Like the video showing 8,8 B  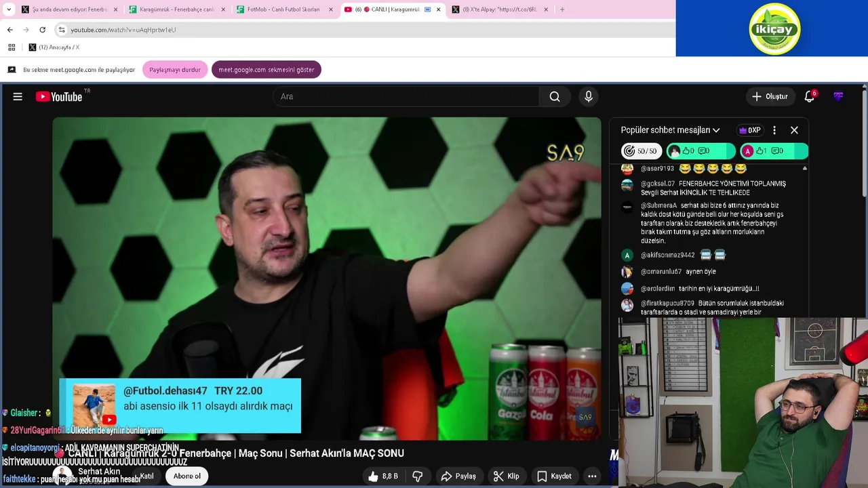tap(383, 476)
